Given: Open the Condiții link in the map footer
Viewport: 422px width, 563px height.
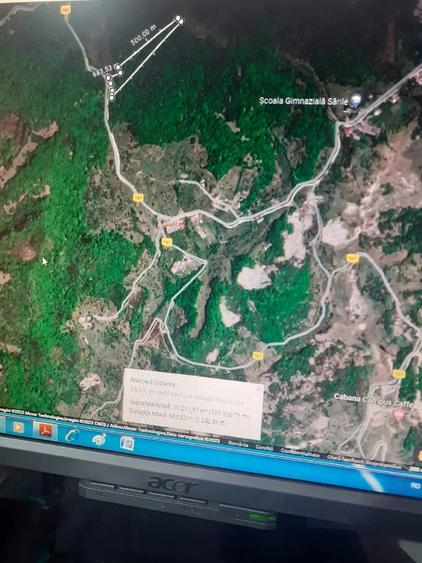Looking at the screenshot, I should tap(264, 447).
